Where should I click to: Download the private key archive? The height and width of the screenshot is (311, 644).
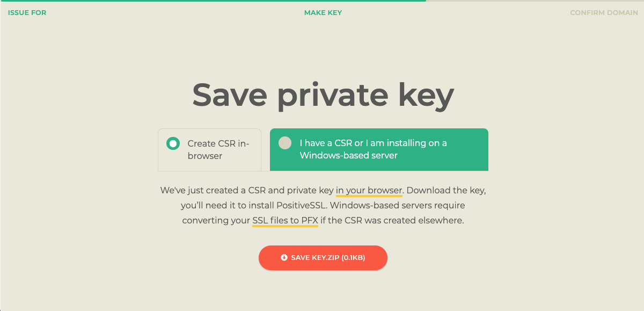tap(323, 257)
